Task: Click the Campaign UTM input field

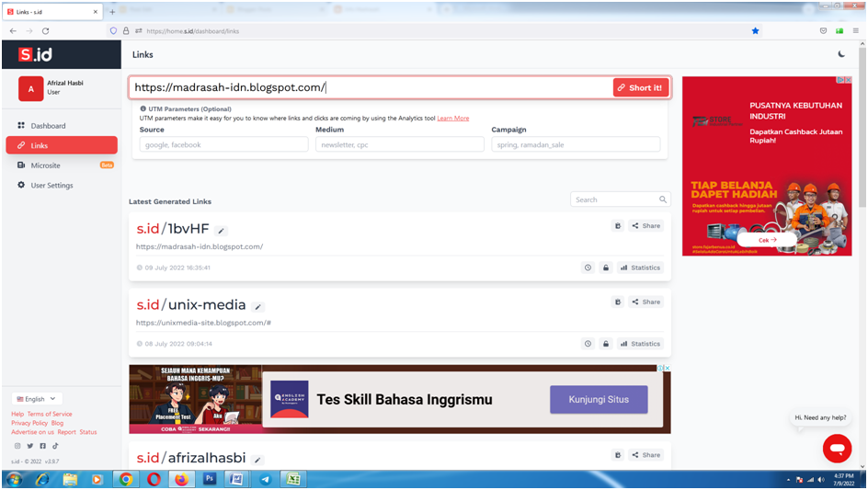Action: [x=576, y=144]
